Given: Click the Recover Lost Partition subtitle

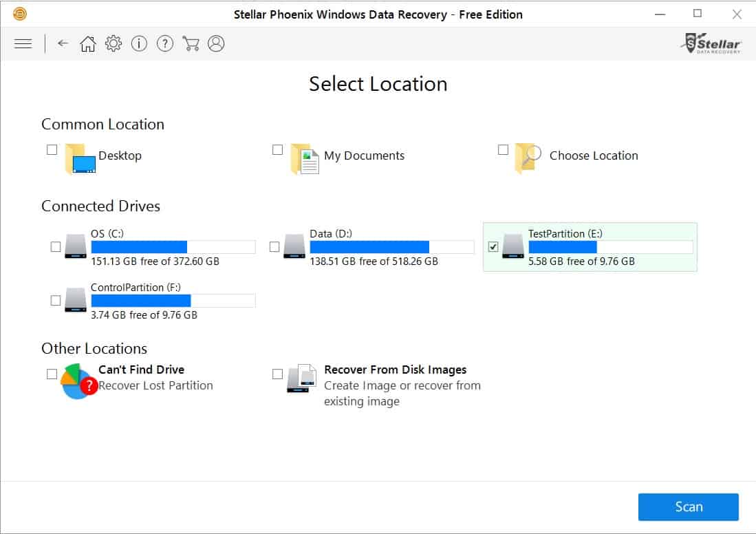Looking at the screenshot, I should coord(155,385).
